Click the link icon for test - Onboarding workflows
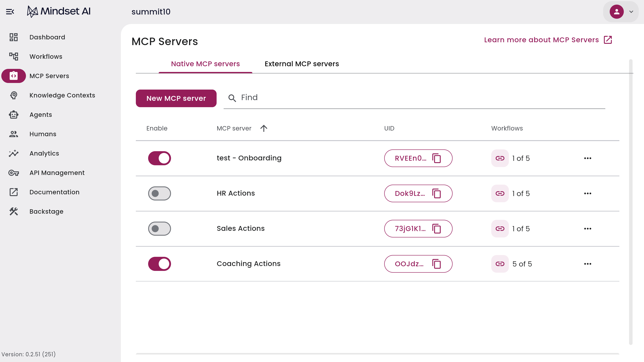This screenshot has height=362, width=644. pyautogui.click(x=500, y=158)
